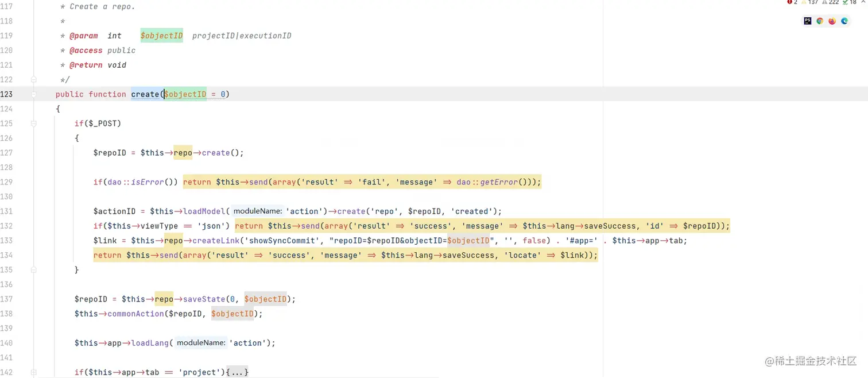Click the red errors count indicator
Image resolution: width=868 pixels, height=378 pixels.
tap(792, 2)
